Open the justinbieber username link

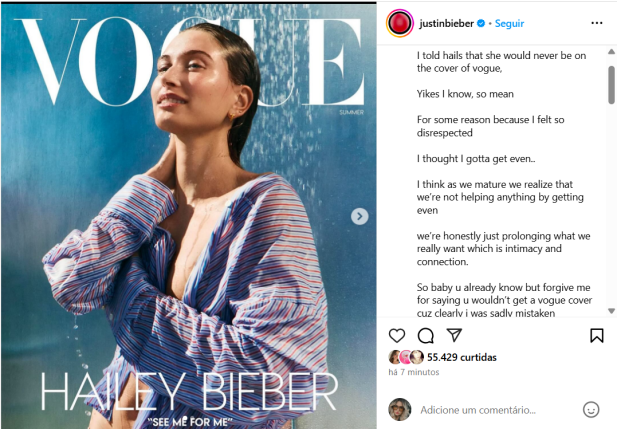(x=446, y=24)
